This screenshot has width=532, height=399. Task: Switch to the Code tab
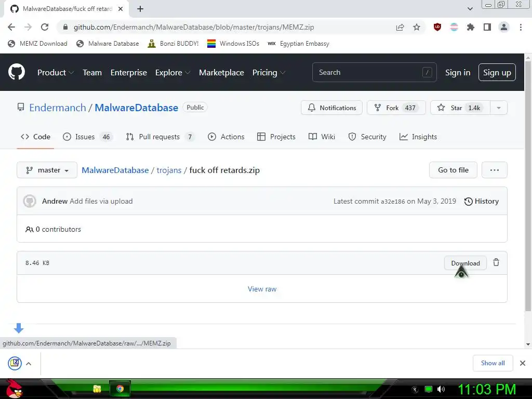point(36,137)
